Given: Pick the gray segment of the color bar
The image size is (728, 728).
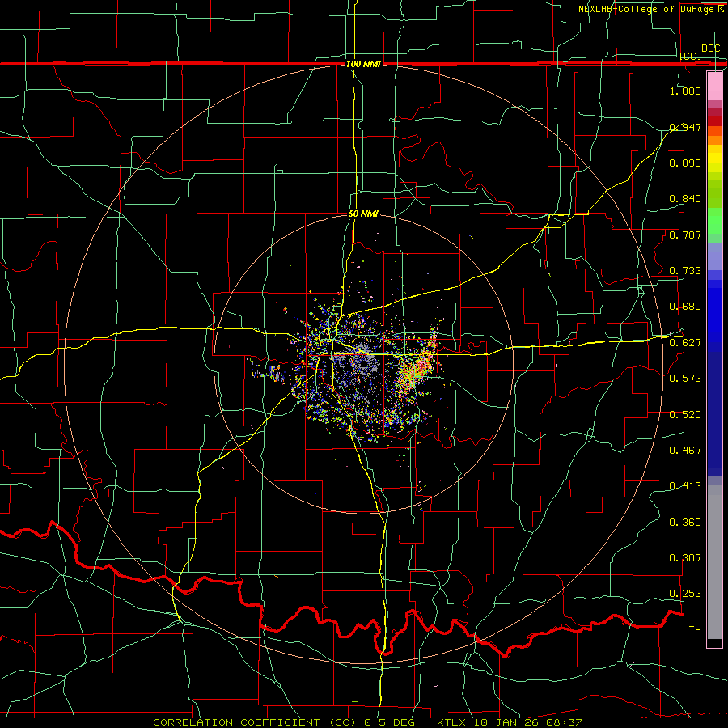Looking at the screenshot, I should tap(714, 562).
